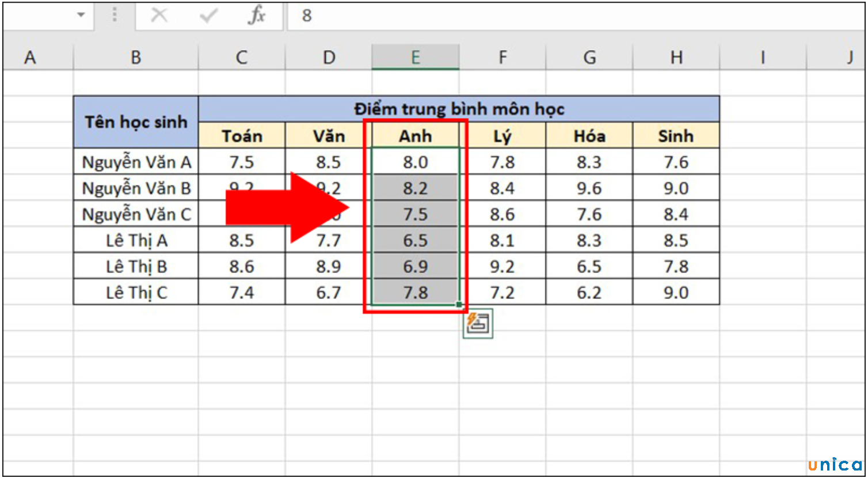Screen dimensions: 868x478
Task: Open the Name Box dropdown arrow
Action: (x=82, y=16)
